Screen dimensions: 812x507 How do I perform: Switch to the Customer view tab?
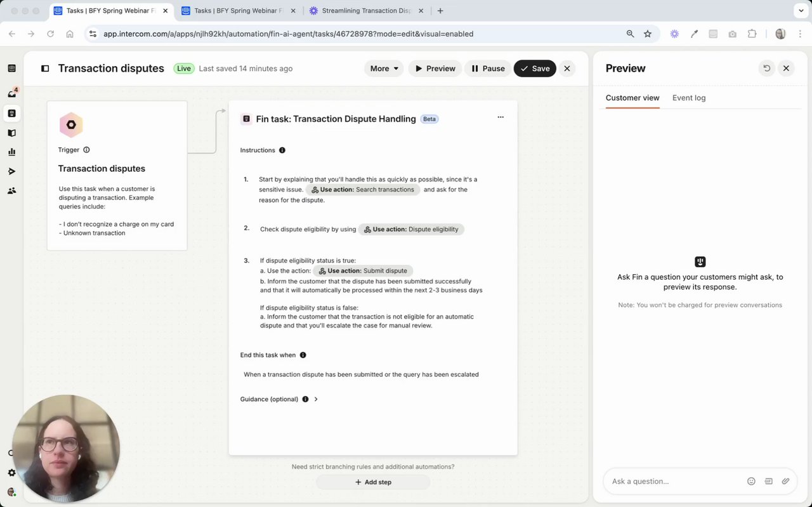point(632,98)
